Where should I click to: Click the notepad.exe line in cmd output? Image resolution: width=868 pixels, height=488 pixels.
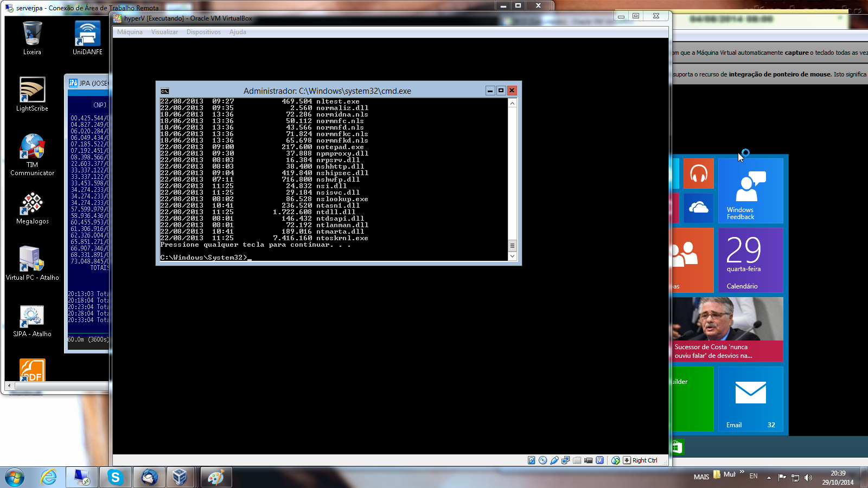262,147
